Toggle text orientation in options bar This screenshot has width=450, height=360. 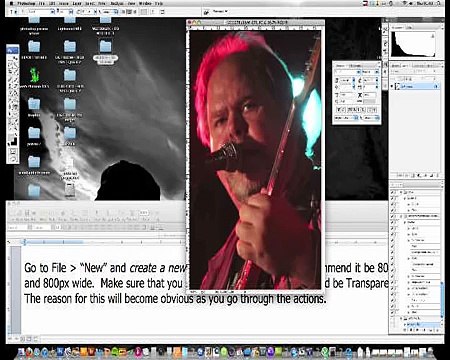(x=23, y=12)
